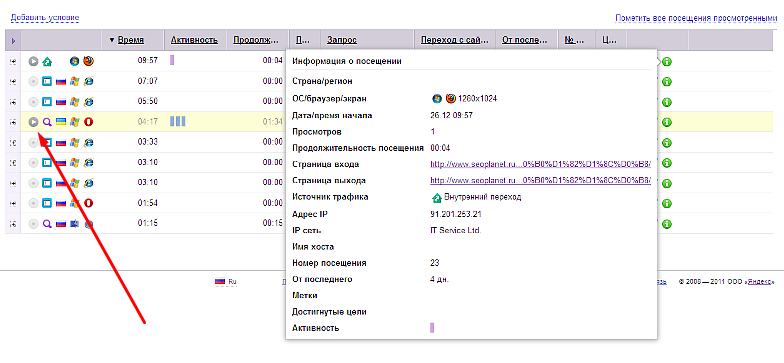This screenshot has width=784, height=363.
Task: Expand all rows with header triangle
Action: 13,40
